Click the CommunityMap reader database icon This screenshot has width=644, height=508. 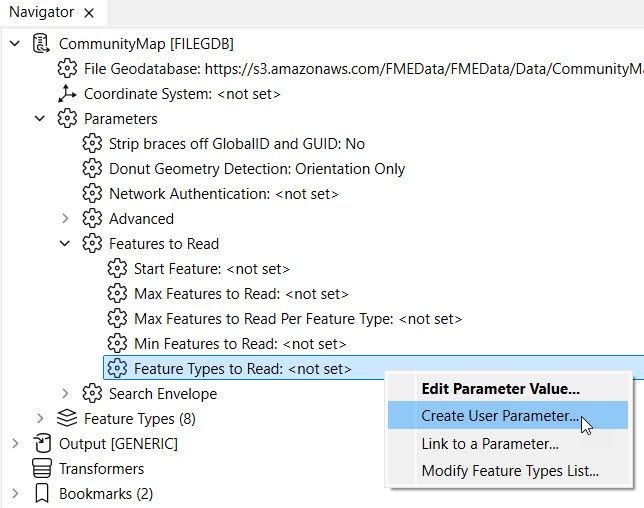click(42, 44)
